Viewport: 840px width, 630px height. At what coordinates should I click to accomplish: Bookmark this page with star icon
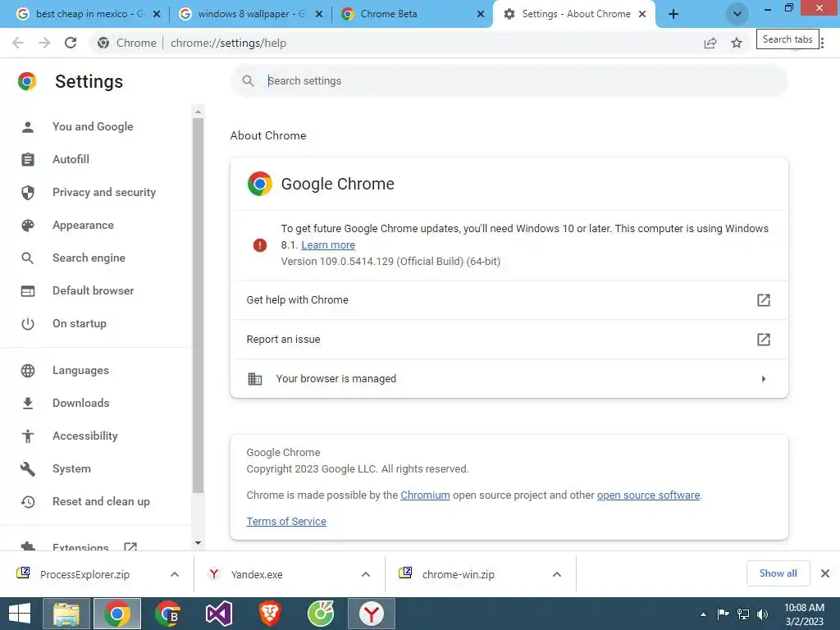click(737, 43)
